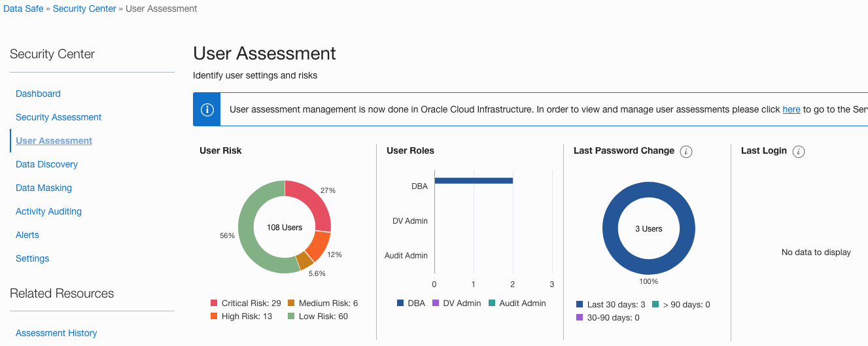The height and width of the screenshot is (346, 868).
Task: Follow the 'here' link in banner
Action: tap(791, 109)
